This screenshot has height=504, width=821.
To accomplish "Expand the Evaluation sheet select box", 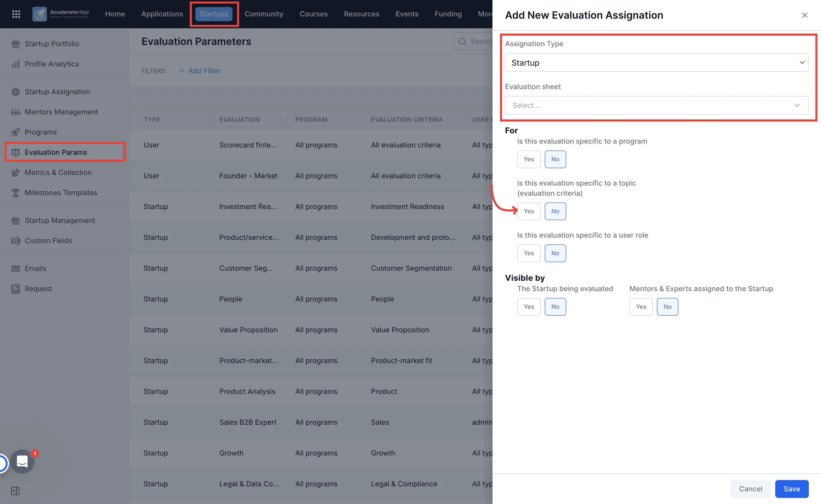I will click(x=656, y=105).
